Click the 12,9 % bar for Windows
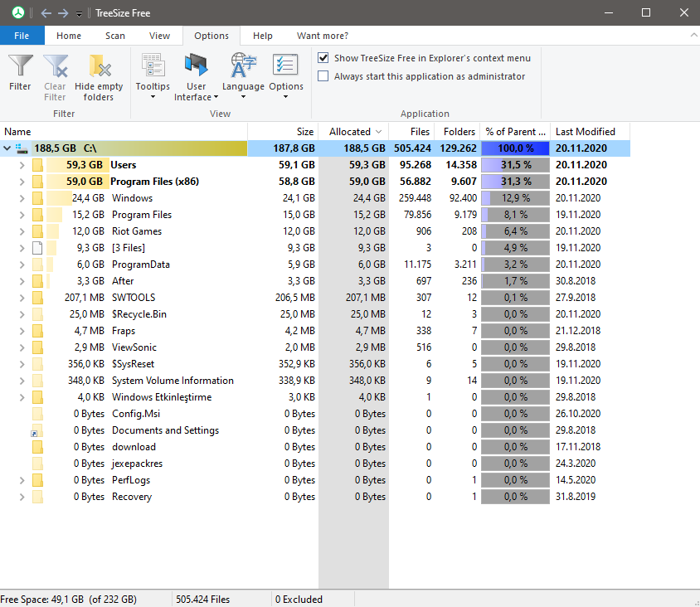This screenshot has width=700, height=607. point(515,198)
